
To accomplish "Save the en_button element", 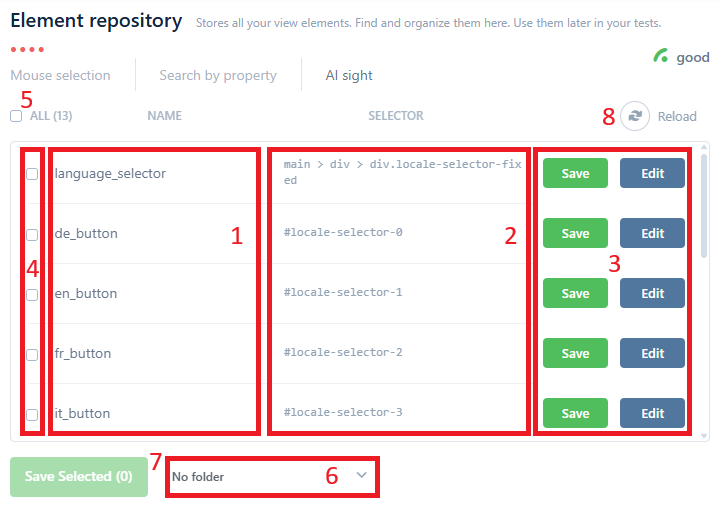I will 575,293.
